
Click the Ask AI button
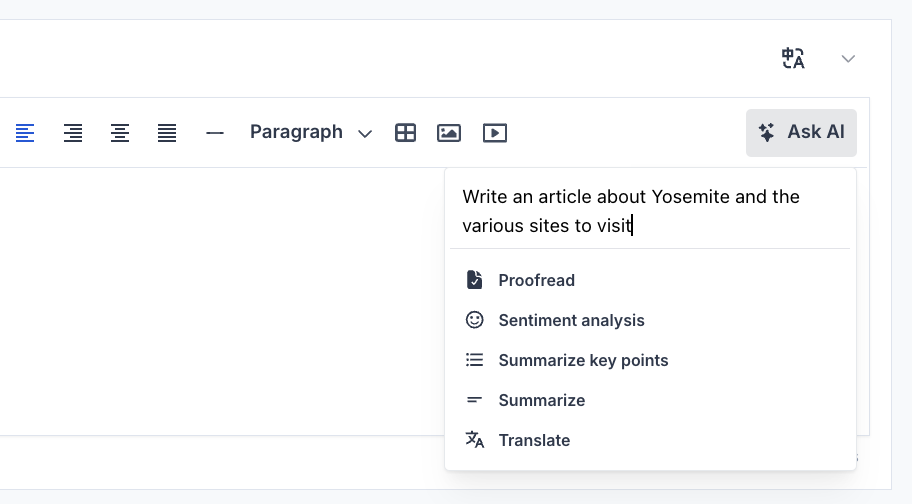(801, 133)
